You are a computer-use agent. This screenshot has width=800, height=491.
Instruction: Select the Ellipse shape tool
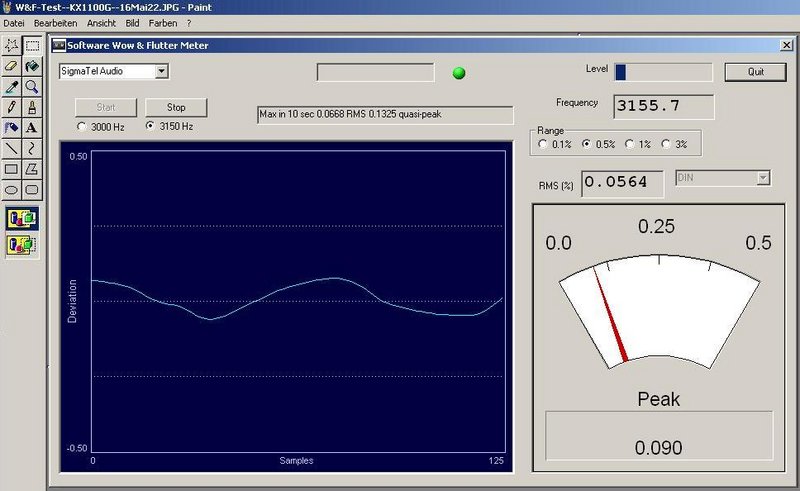click(x=11, y=190)
